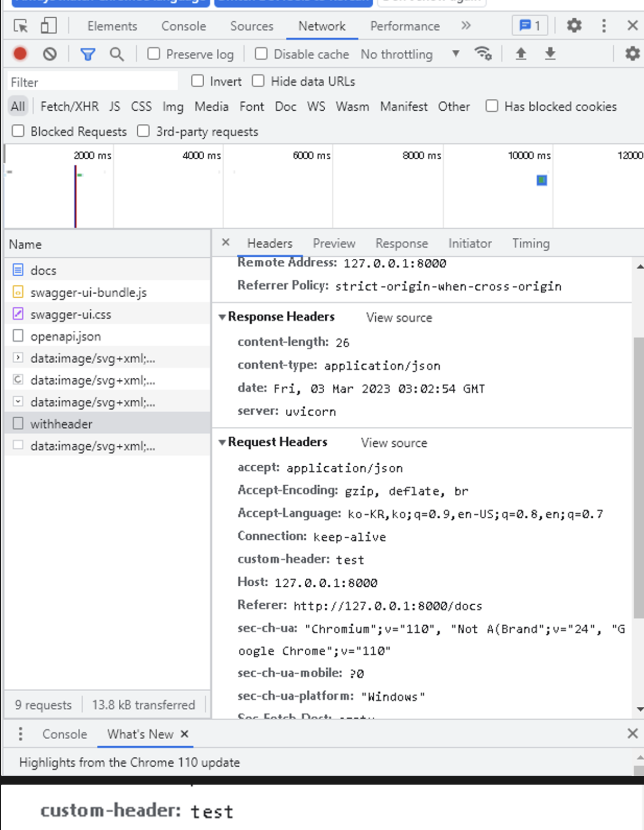Click into the Filter text field
Screen dimensions: 644x830
tap(93, 82)
